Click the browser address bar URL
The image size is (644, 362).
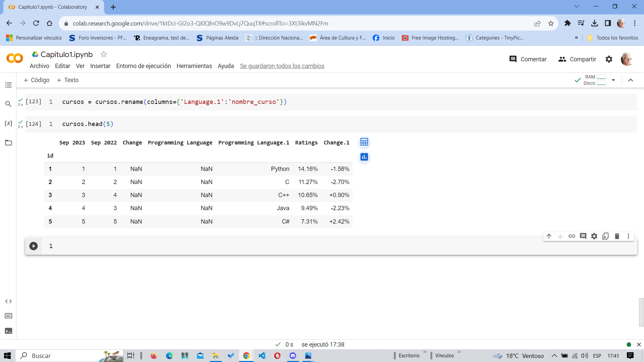tap(201, 23)
